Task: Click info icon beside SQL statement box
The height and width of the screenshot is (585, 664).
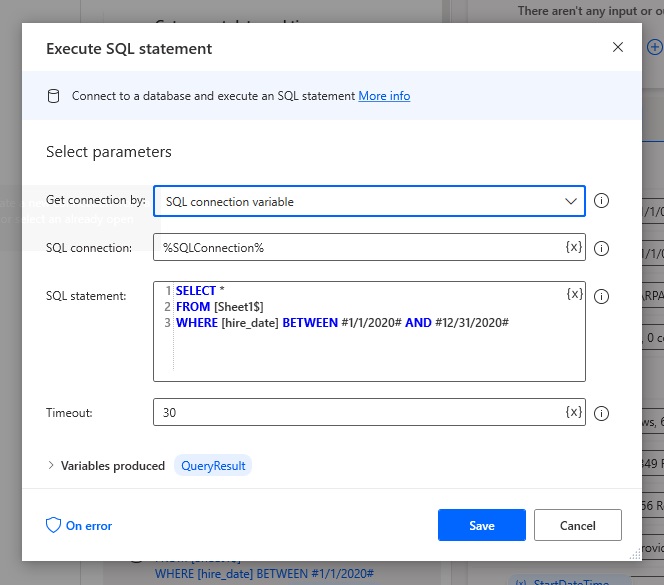Action: pos(601,297)
